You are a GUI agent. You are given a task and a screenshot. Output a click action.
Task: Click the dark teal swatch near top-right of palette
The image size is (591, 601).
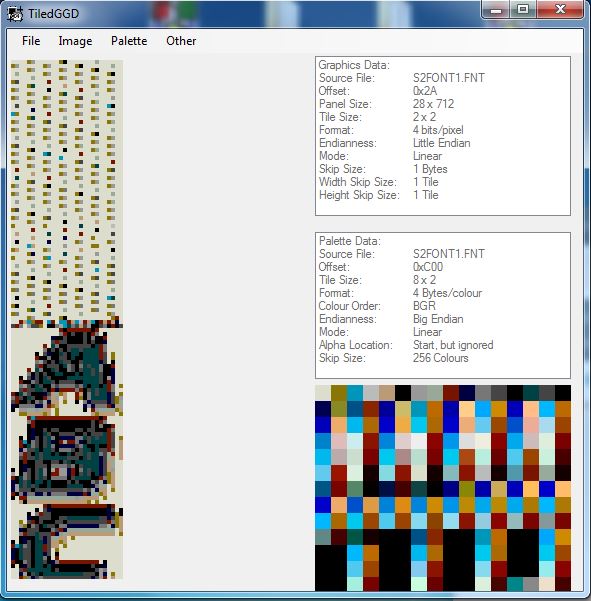click(x=531, y=393)
